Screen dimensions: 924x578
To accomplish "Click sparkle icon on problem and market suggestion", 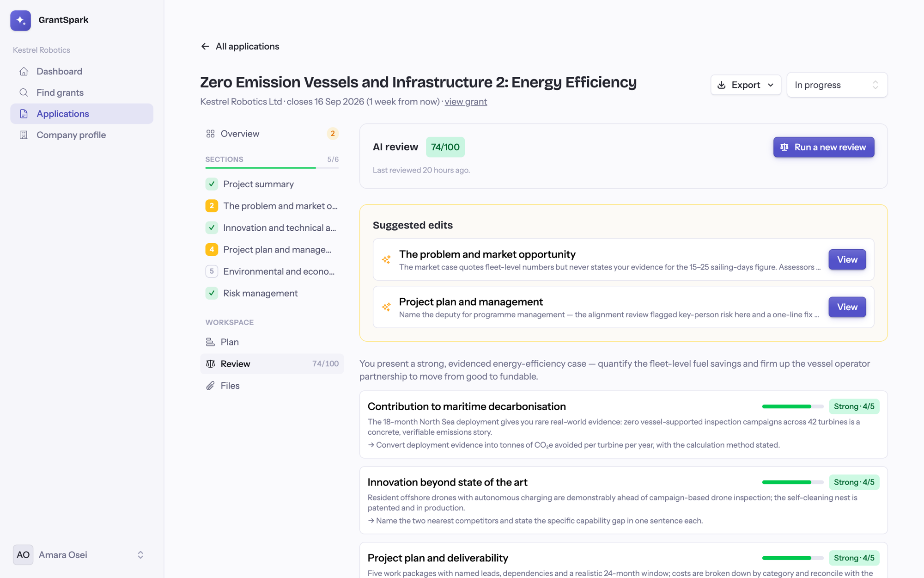I will (386, 259).
